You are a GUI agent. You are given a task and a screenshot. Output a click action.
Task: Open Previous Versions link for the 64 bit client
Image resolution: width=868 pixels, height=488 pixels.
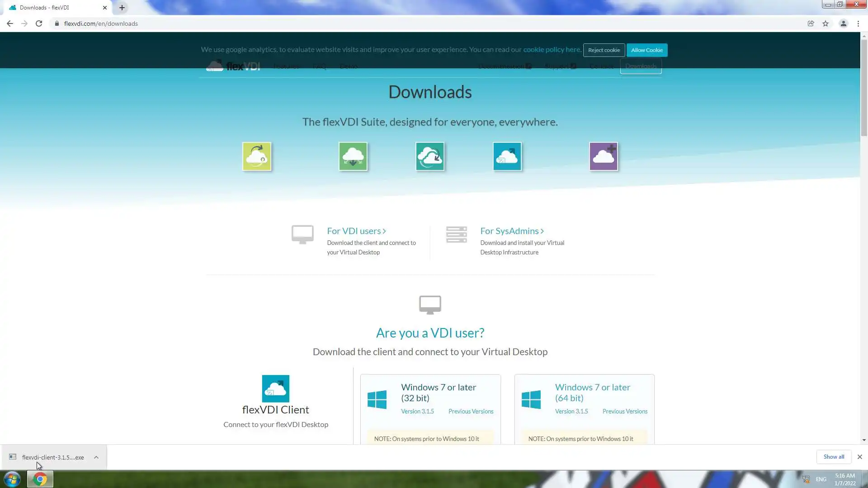pyautogui.click(x=625, y=411)
